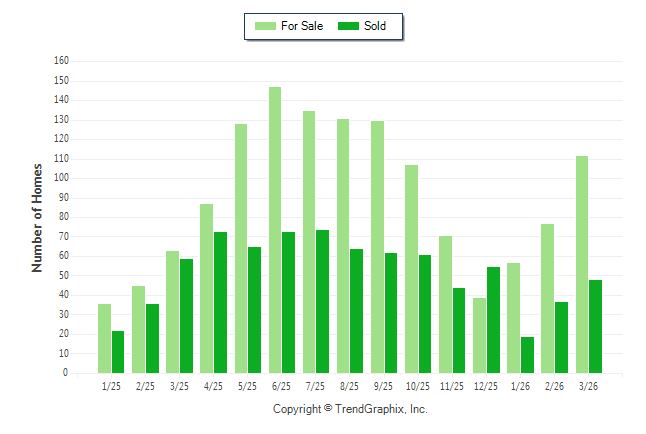Toggle the Sold legend label
The width and height of the screenshot is (646, 434).
coord(375,26)
